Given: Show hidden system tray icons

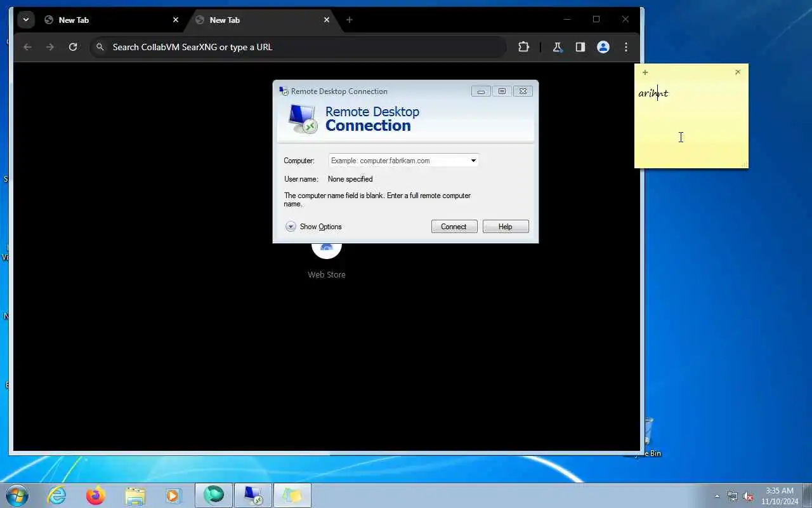Looking at the screenshot, I should [717, 496].
